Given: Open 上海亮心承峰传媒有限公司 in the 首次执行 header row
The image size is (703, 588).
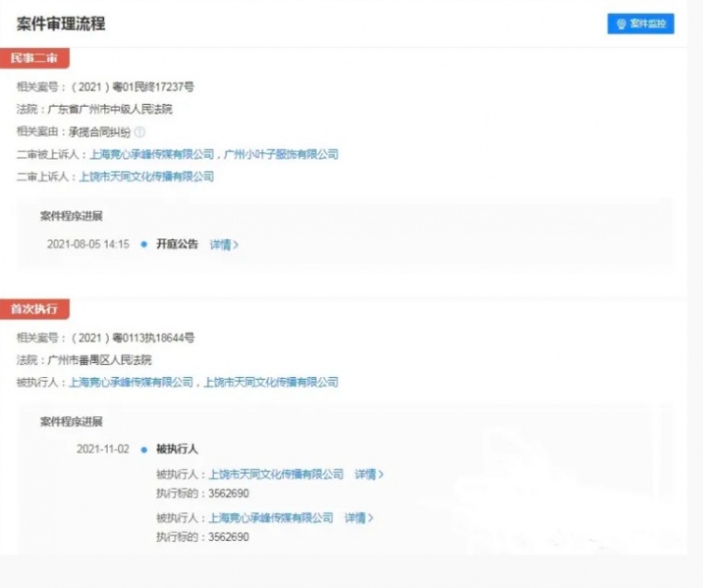Looking at the screenshot, I should pos(130,383).
